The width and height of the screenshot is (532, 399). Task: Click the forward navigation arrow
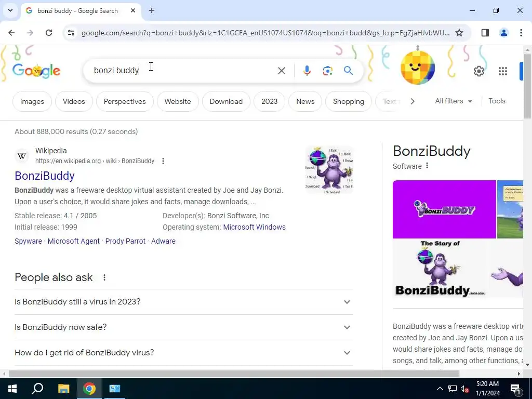[x=30, y=33]
